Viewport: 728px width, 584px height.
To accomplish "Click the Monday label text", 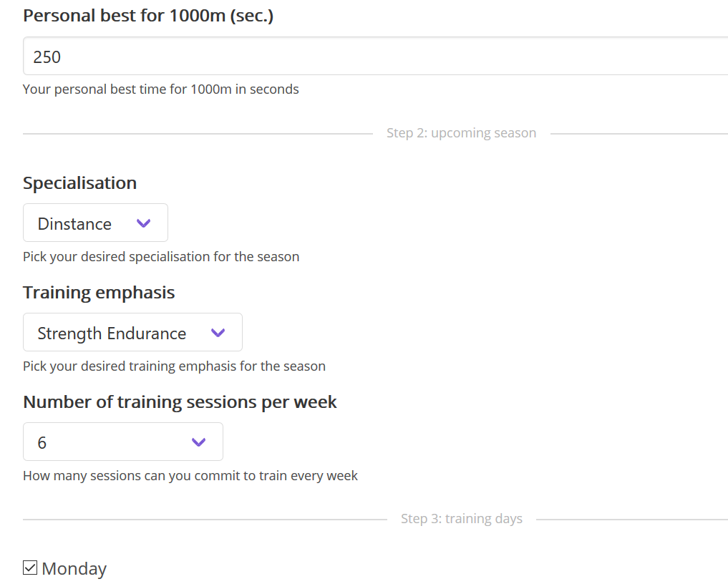I will click(74, 569).
